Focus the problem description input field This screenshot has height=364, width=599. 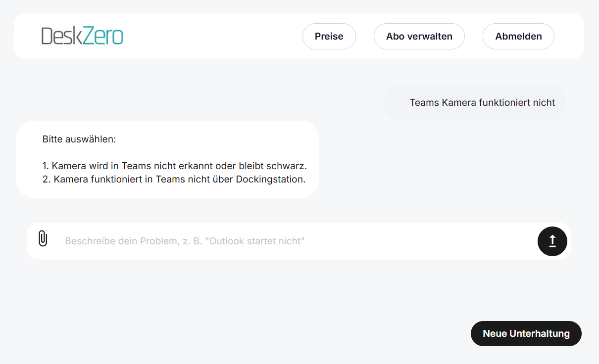297,241
